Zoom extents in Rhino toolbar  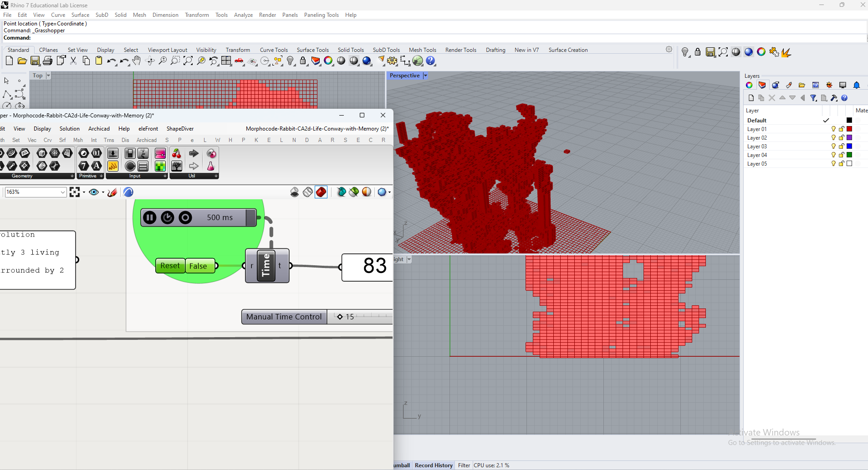(188, 61)
